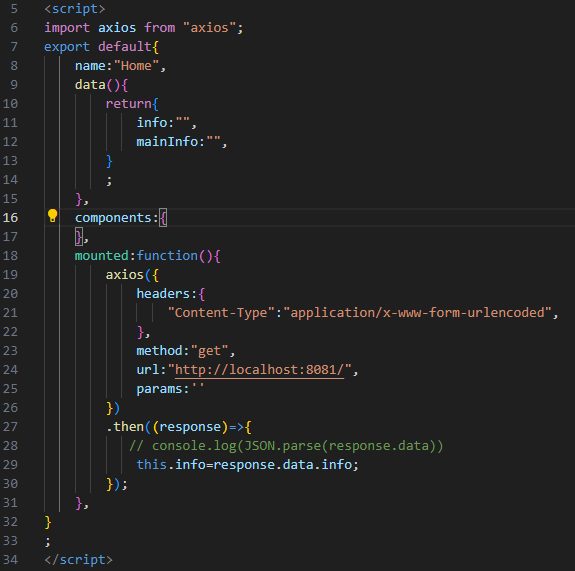Click the mainInfo property on line 12
This screenshot has height=571, width=575.
coord(167,142)
